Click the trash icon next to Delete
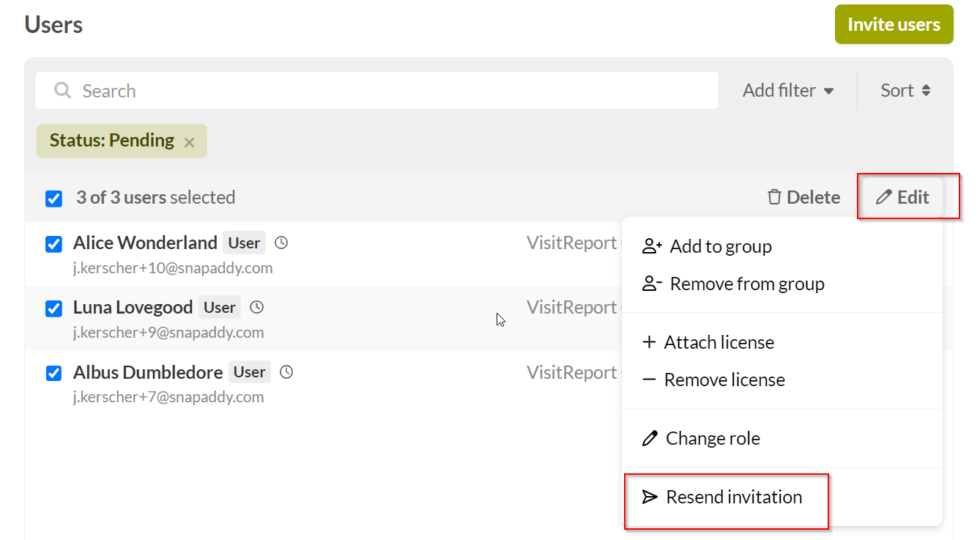The height and width of the screenshot is (540, 980). tap(773, 197)
